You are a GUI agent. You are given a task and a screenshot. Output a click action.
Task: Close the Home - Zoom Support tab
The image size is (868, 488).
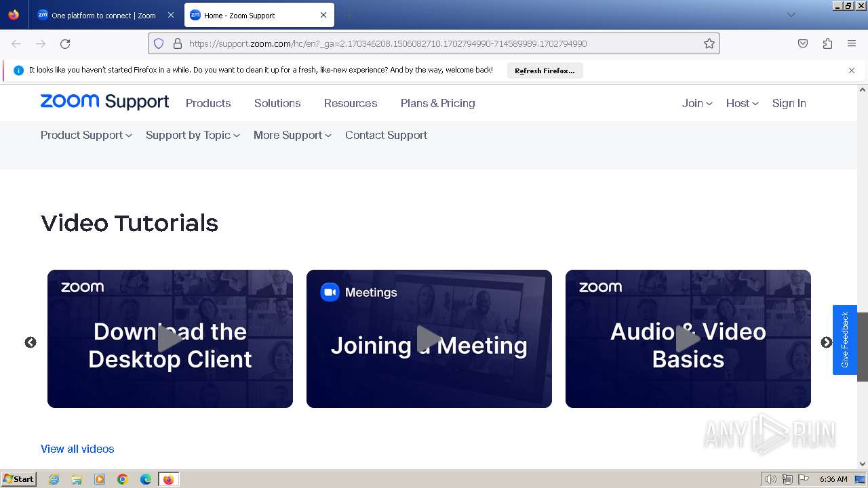[x=323, y=15]
